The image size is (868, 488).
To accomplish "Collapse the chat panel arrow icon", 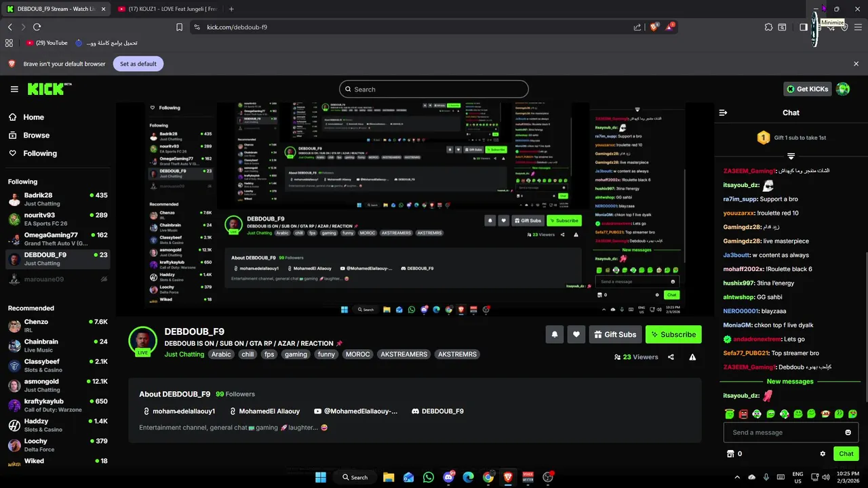I will [723, 113].
